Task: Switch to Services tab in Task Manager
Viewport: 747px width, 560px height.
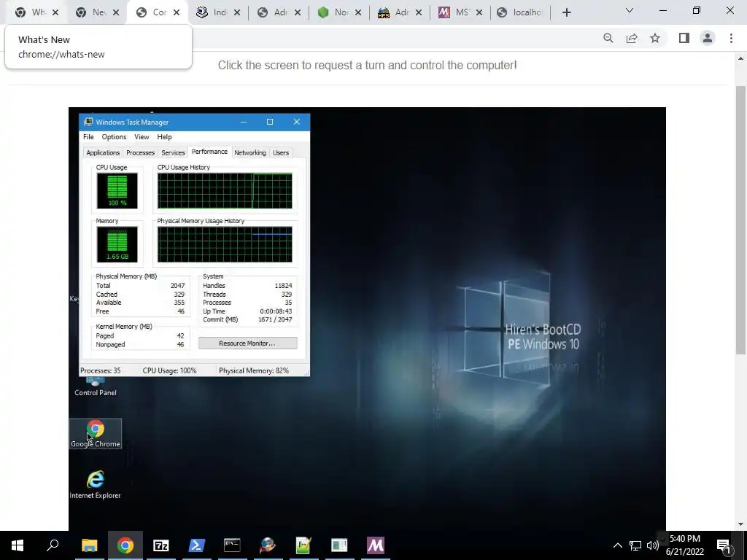Action: pos(173,153)
